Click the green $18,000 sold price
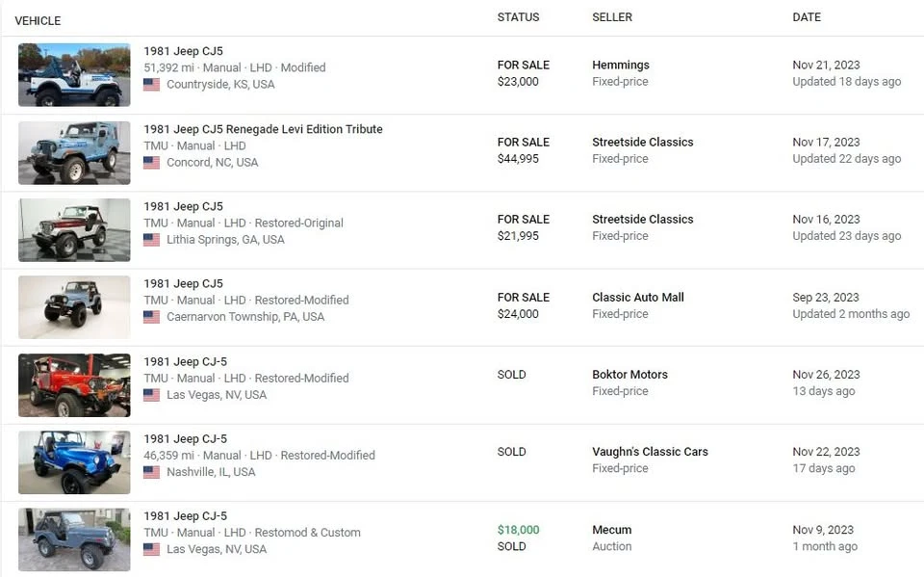 pyautogui.click(x=518, y=530)
